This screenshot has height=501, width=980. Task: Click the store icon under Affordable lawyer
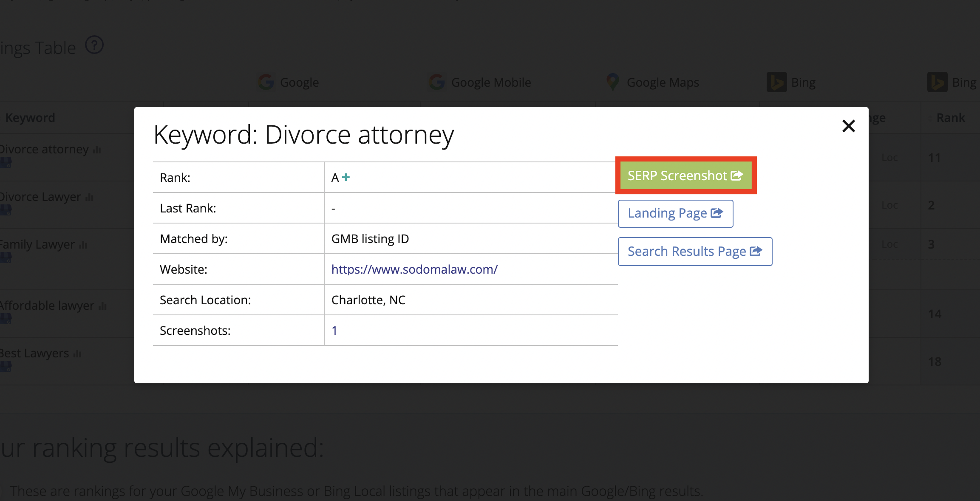(x=6, y=319)
